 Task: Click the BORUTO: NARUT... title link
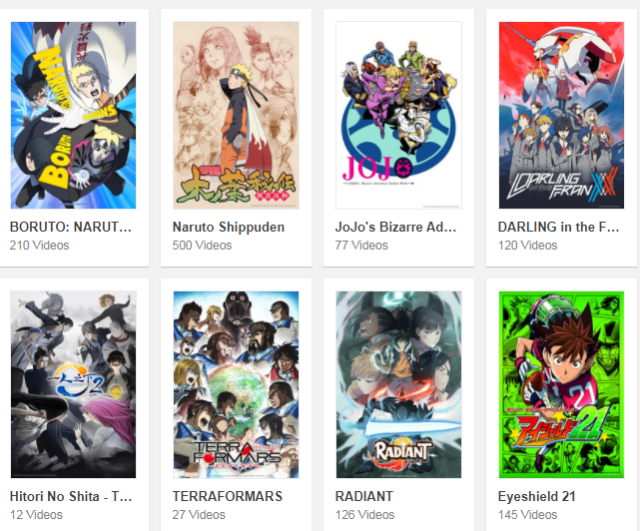coord(71,227)
